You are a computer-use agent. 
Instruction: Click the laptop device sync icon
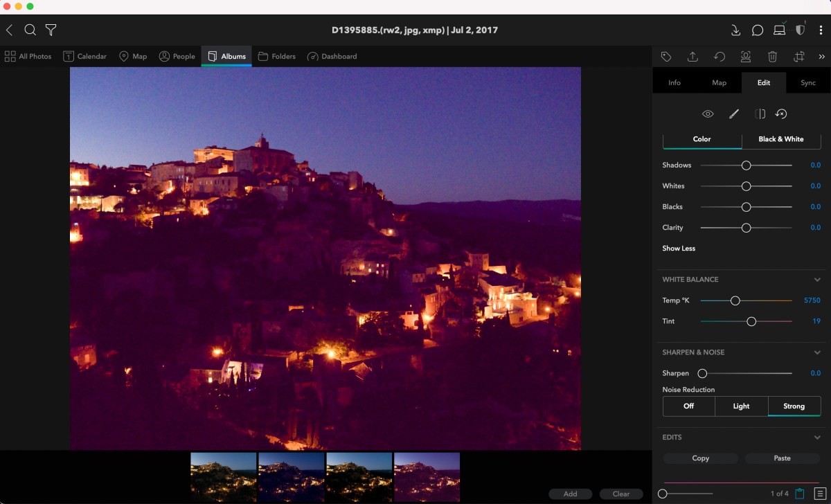(780, 29)
